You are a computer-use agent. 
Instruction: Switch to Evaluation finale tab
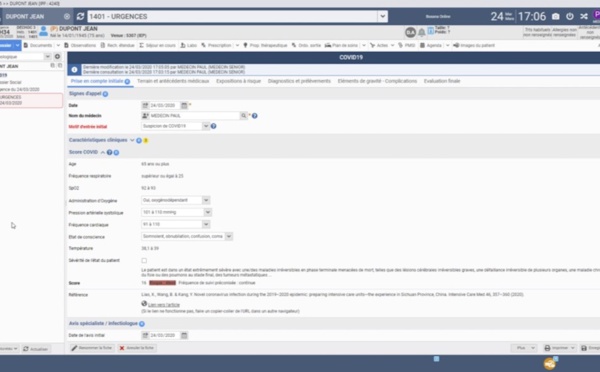click(x=442, y=81)
